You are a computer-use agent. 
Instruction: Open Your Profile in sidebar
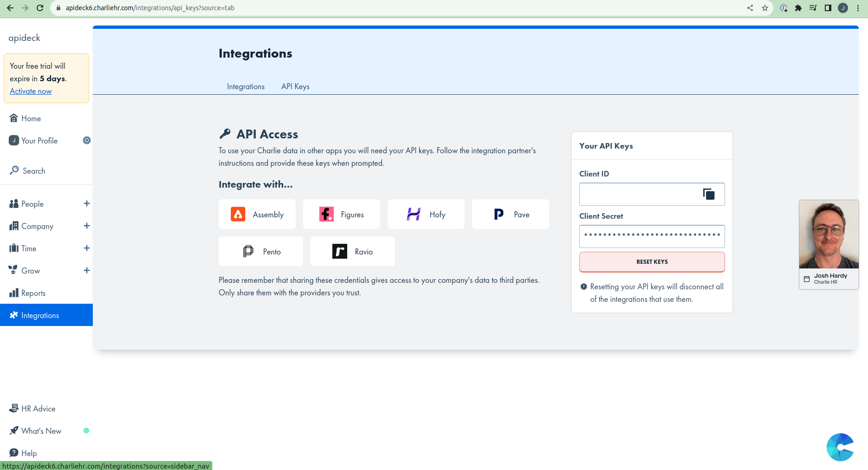(x=39, y=141)
